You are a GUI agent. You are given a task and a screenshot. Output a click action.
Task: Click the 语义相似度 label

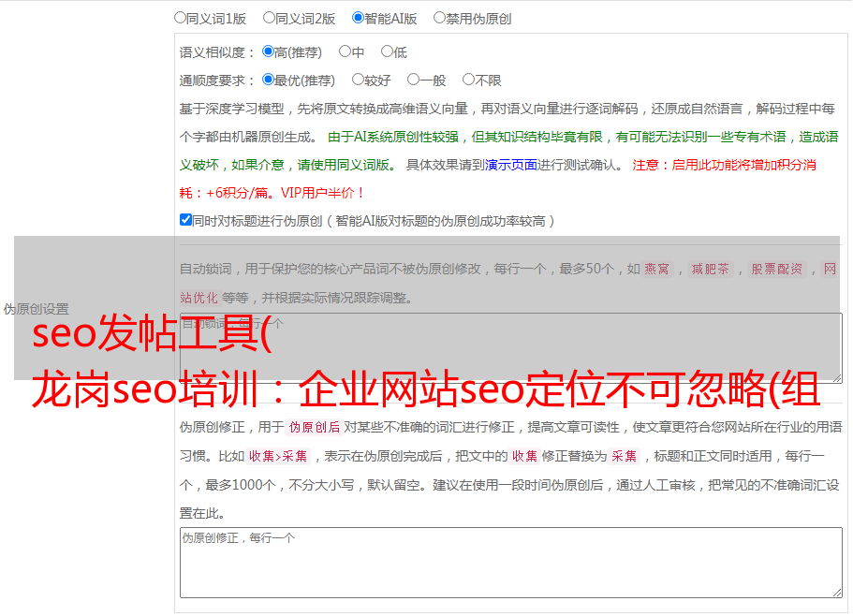(x=217, y=52)
